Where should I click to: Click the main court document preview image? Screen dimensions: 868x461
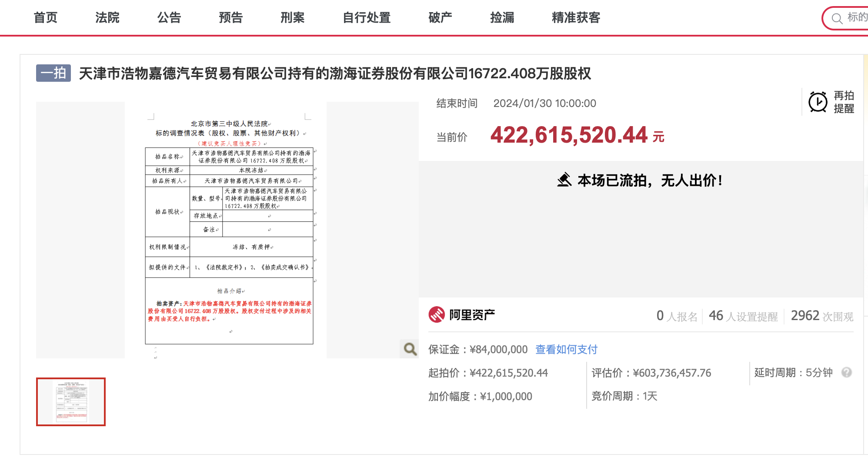229,230
